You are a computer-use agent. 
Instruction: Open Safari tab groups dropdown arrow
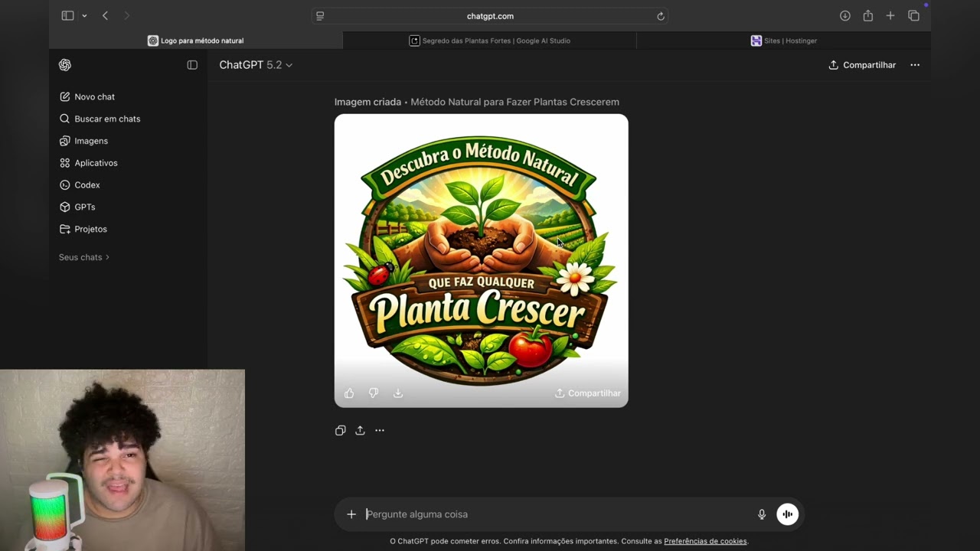pos(84,16)
